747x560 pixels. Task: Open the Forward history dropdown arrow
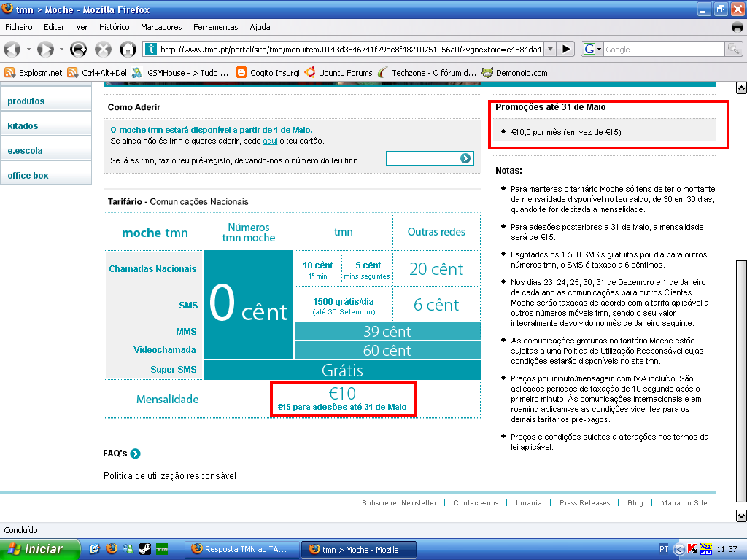[61, 49]
